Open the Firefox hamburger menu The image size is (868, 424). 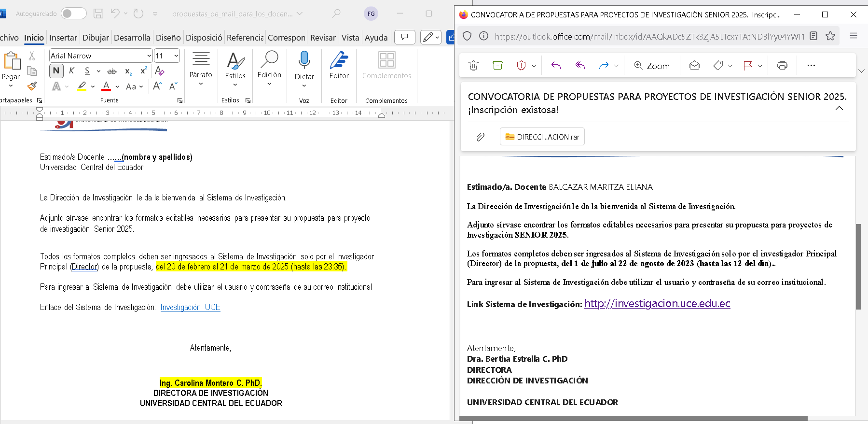853,36
